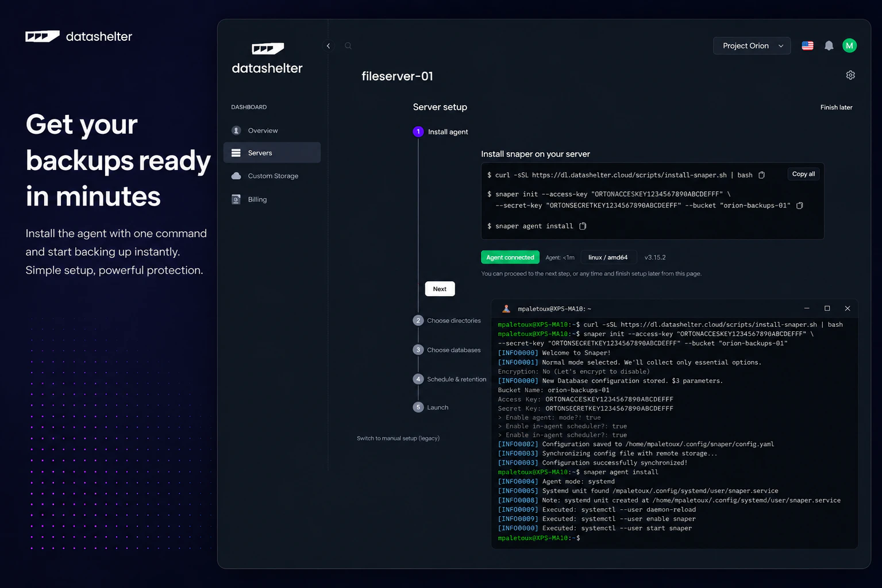Click the Servers stack icon

(x=236, y=153)
